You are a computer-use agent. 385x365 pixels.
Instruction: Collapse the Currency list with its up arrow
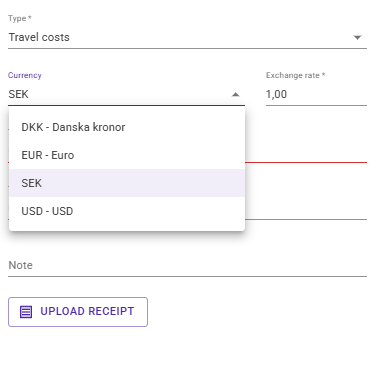click(236, 94)
